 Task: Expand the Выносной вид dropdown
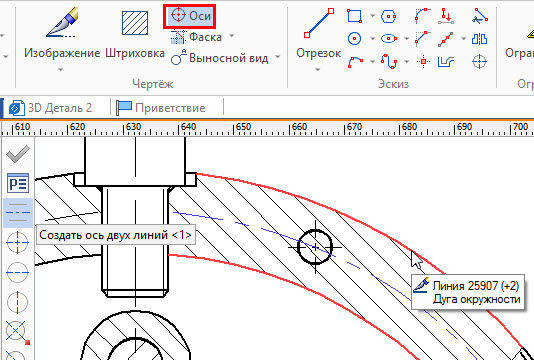pos(278,57)
